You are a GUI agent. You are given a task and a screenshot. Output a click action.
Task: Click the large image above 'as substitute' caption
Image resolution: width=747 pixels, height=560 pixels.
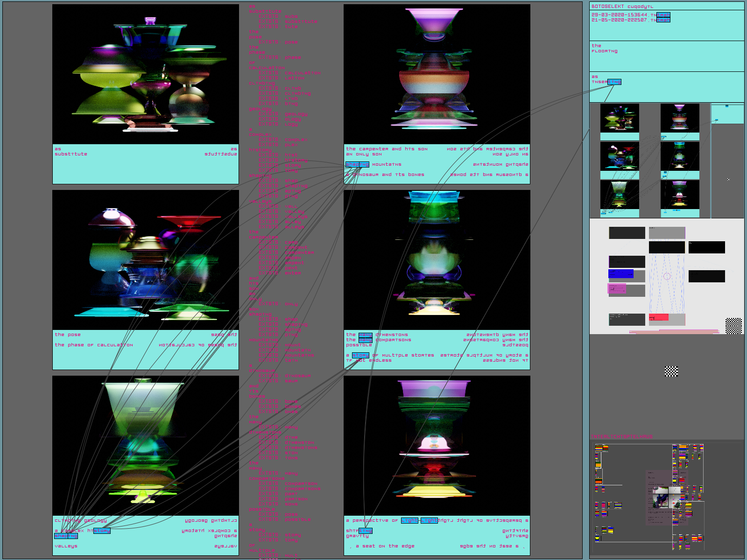pyautogui.click(x=146, y=74)
